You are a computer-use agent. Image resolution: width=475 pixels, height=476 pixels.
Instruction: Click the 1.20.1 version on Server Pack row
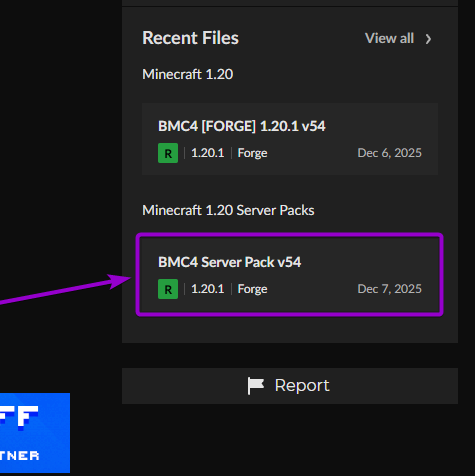click(x=208, y=289)
